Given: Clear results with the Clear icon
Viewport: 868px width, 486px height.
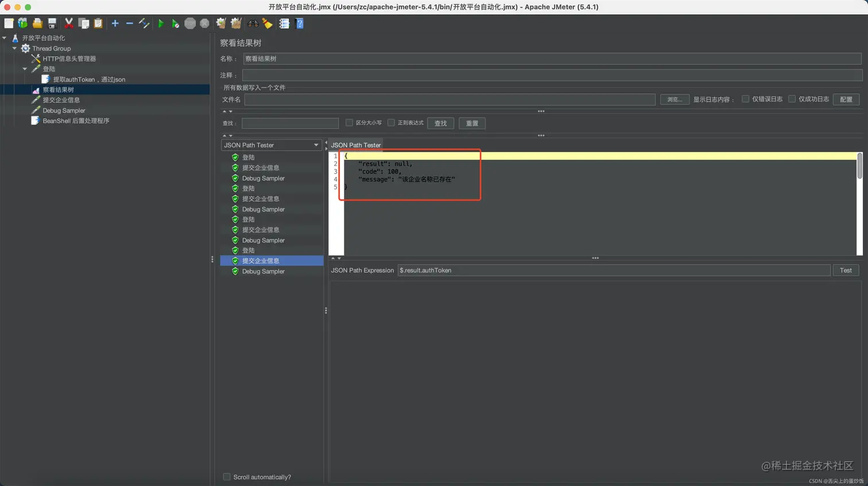Looking at the screenshot, I should pos(221,24).
